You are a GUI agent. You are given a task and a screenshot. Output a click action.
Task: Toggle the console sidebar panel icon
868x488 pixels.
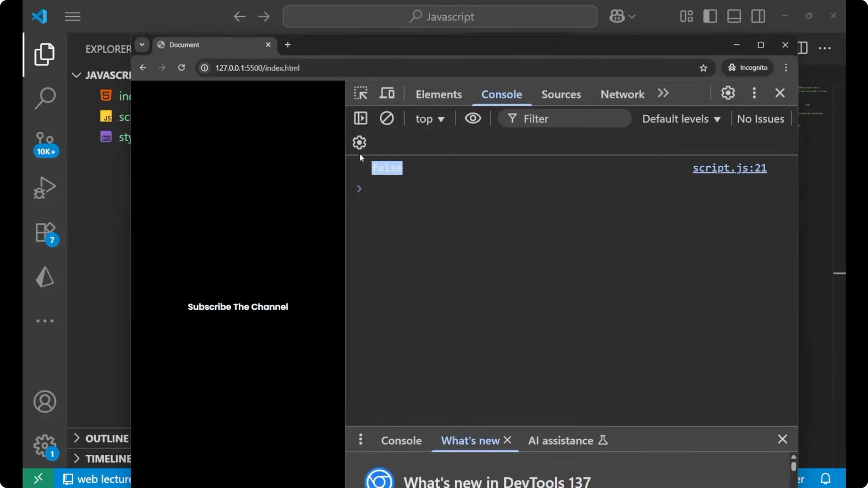360,118
